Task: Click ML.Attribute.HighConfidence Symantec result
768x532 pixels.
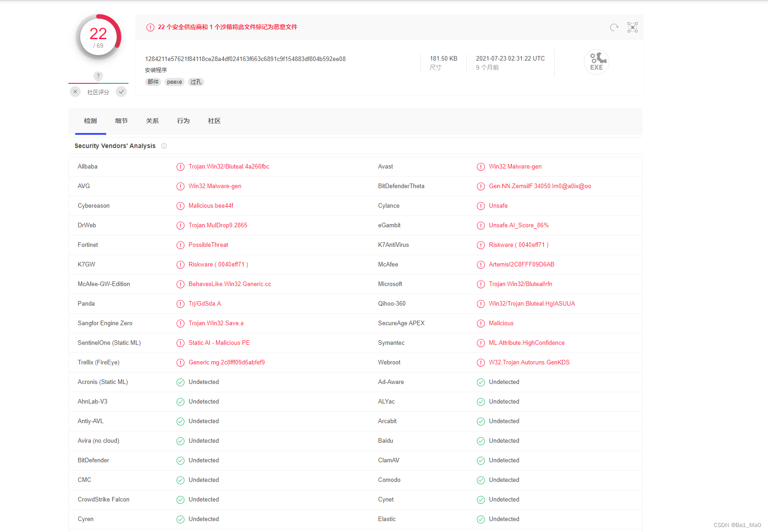Action: [527, 343]
